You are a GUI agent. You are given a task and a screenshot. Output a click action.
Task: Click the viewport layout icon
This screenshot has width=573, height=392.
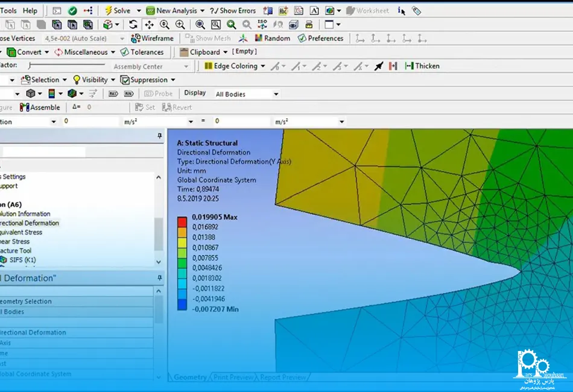pos(329,25)
